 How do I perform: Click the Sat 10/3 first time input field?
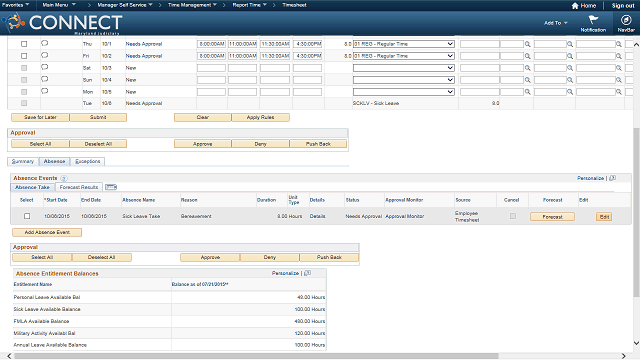tap(211, 68)
